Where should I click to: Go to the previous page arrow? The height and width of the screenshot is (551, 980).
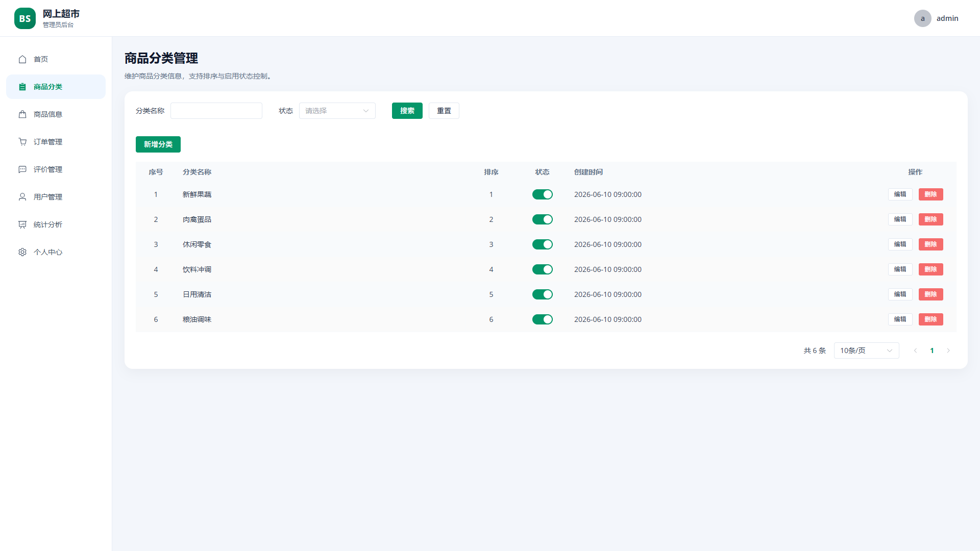click(x=915, y=350)
